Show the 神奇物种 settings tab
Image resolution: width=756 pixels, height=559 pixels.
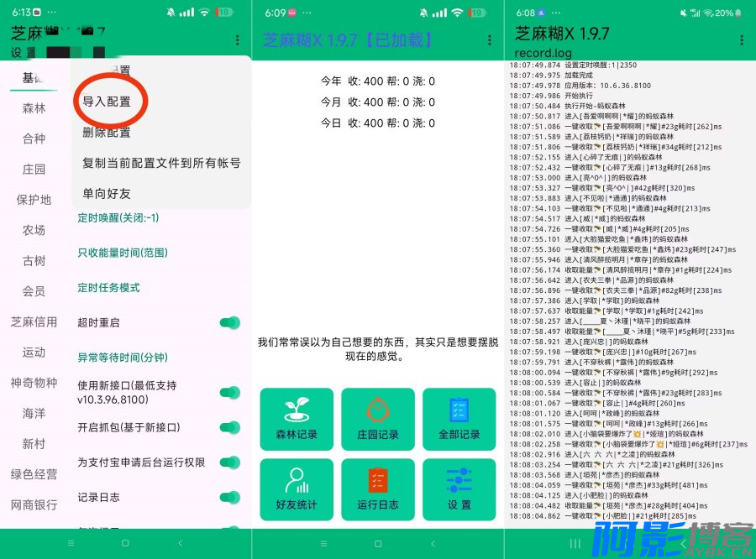(x=34, y=383)
